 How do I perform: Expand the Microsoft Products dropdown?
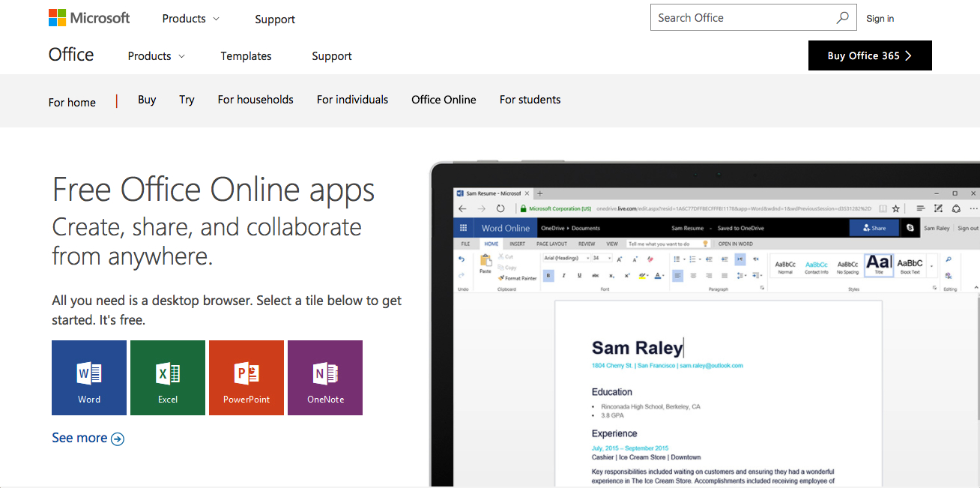(x=191, y=19)
